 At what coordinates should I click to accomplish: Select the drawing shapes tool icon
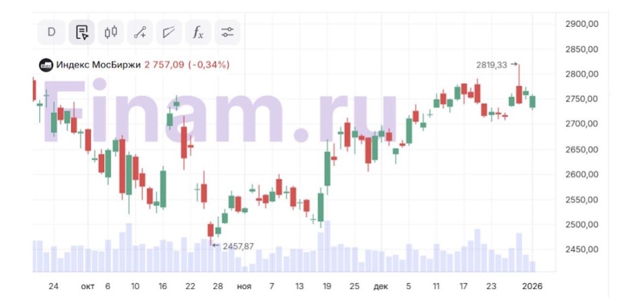(169, 32)
